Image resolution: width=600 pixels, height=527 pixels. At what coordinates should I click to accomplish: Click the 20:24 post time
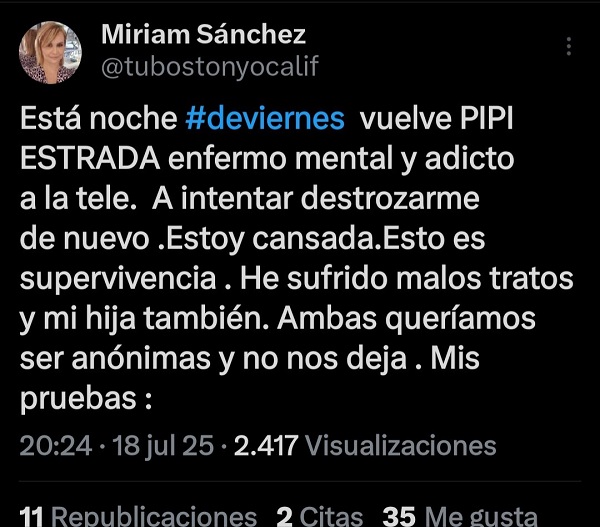click(x=56, y=445)
